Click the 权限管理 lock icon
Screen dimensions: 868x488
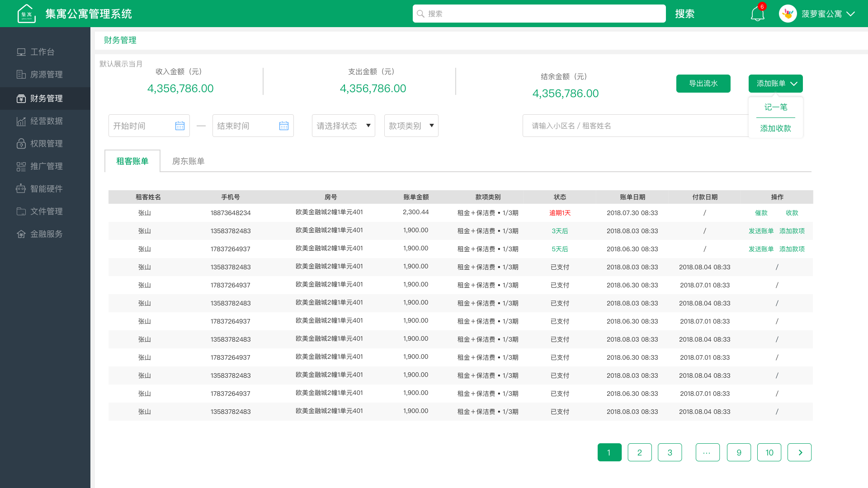(21, 144)
